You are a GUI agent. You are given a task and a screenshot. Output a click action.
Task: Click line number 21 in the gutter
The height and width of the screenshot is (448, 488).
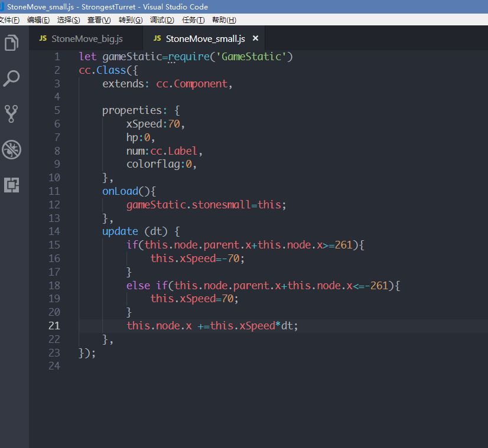pos(54,325)
